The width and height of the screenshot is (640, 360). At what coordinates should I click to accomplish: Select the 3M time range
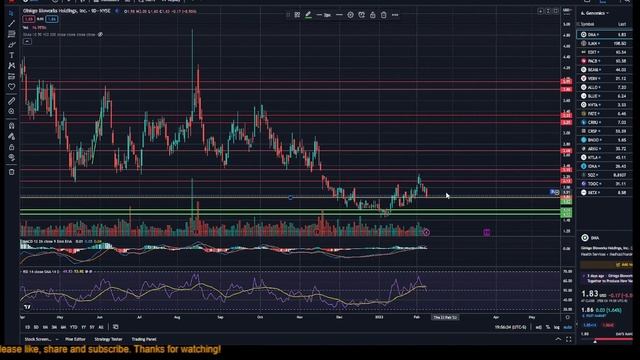54,327
